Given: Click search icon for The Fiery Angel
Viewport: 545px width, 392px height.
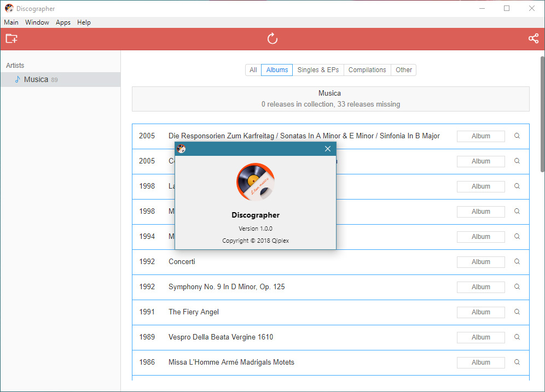Looking at the screenshot, I should (517, 312).
